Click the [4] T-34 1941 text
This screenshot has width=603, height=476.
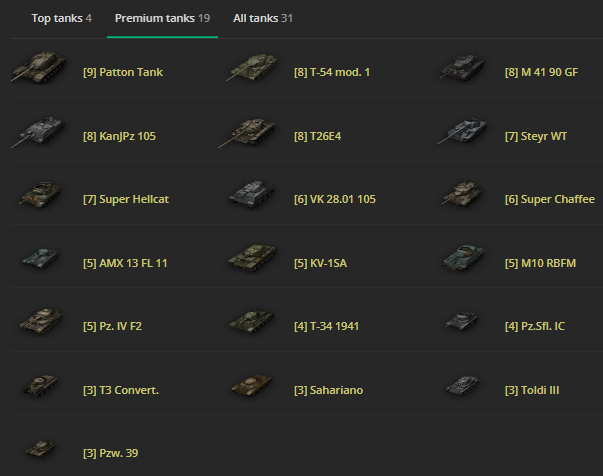point(326,326)
